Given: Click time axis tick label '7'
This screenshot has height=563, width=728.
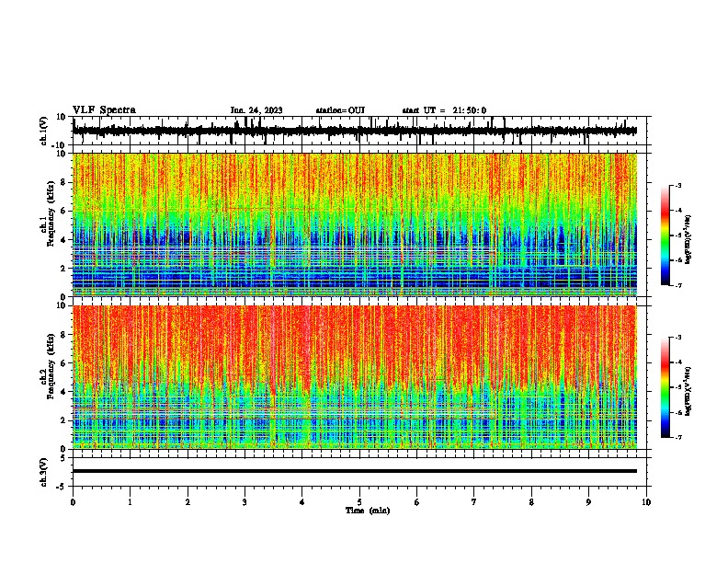Looking at the screenshot, I should tap(474, 502).
